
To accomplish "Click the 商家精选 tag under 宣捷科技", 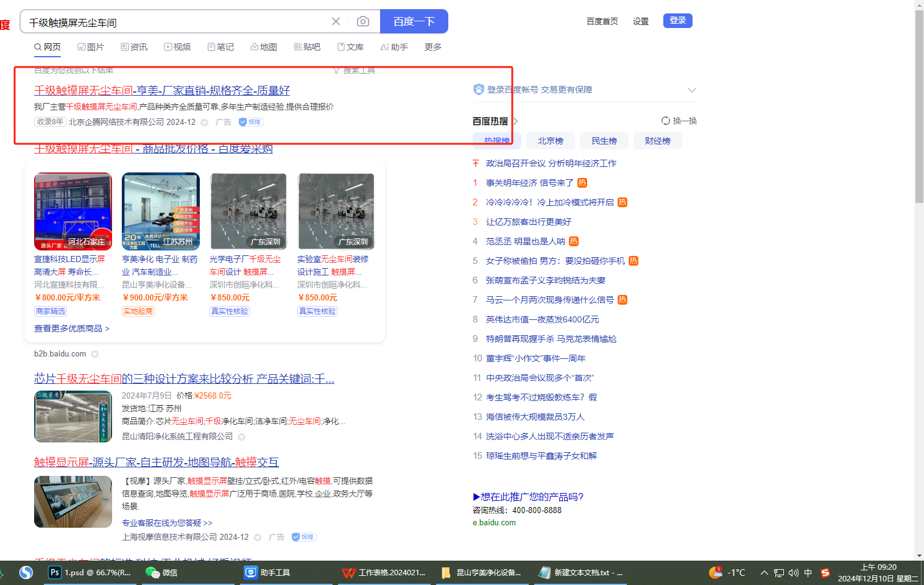I will (51, 311).
